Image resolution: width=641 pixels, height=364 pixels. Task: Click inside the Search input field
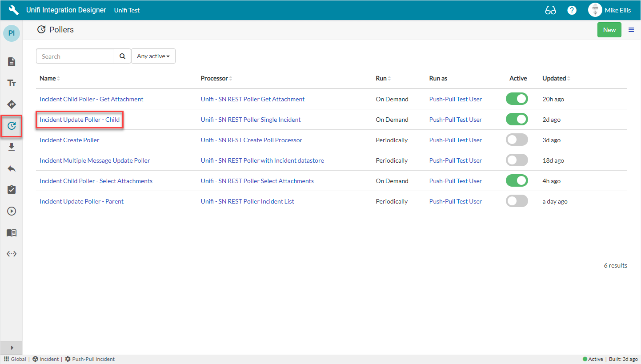pos(75,56)
